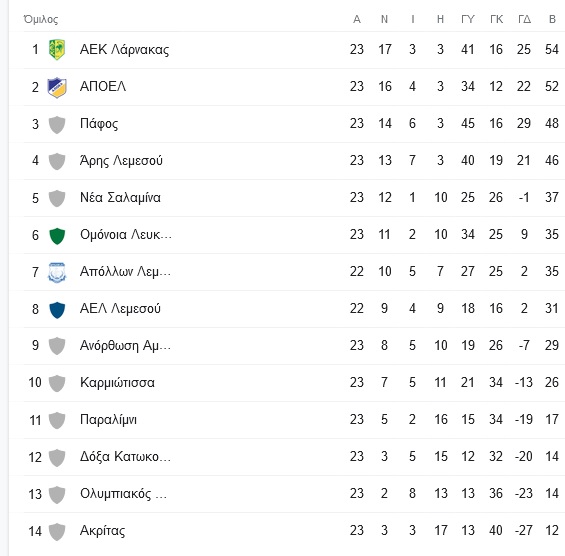
Task: Click the ΑΕΚ Λάρνακας club crest
Action: pyautogui.click(x=57, y=49)
